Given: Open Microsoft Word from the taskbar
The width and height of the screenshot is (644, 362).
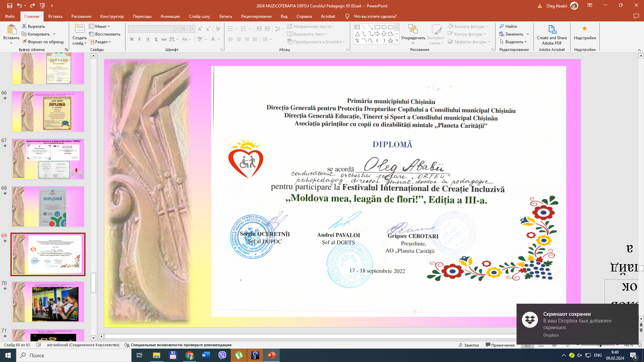Looking at the screenshot, I should (206, 355).
